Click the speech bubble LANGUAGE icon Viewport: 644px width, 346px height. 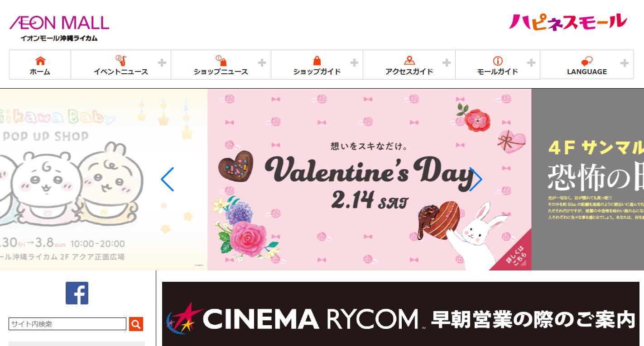587,61
